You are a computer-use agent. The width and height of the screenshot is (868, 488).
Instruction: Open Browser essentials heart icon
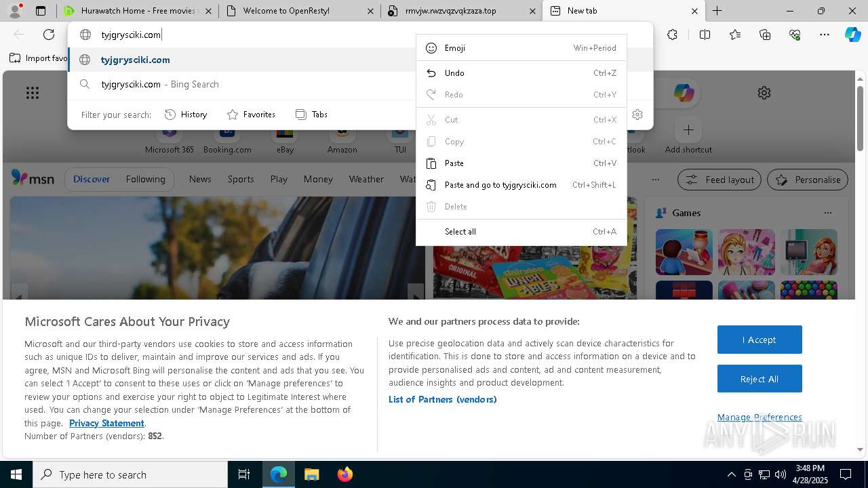tap(795, 35)
